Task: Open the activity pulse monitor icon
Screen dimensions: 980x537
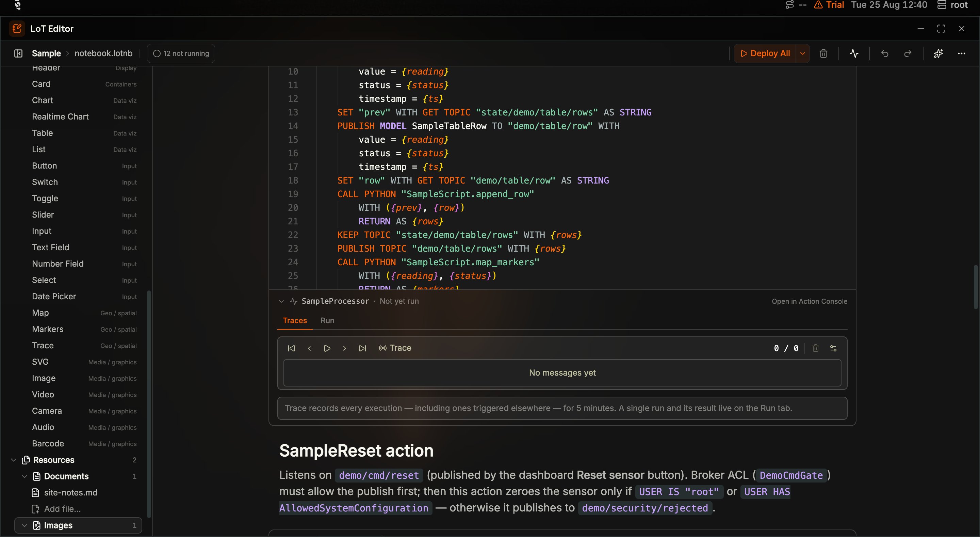Action: pos(854,53)
